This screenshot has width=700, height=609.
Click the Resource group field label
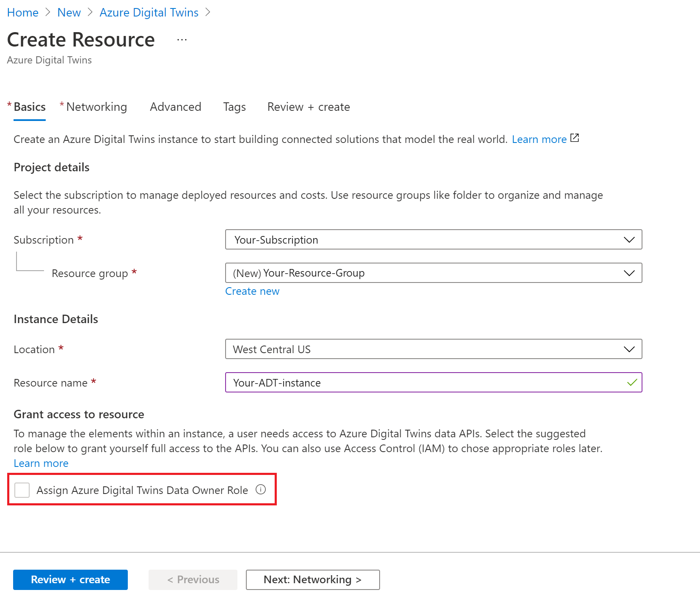[x=90, y=274]
